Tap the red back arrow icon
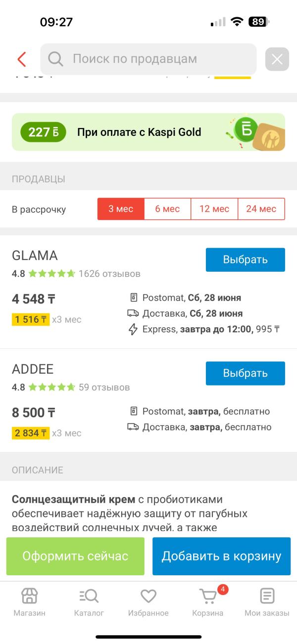The image size is (297, 644). pyautogui.click(x=21, y=59)
